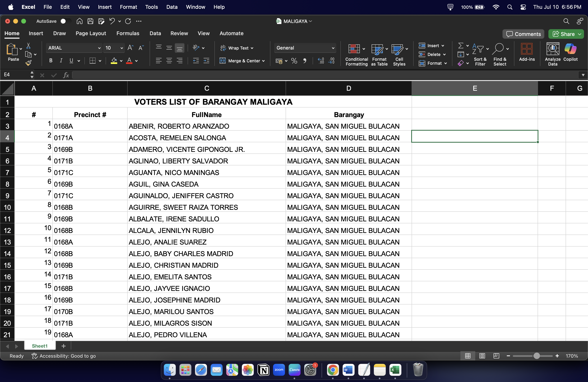The image size is (588, 382).
Task: Click the Paste clipboard icon
Action: pos(12,49)
